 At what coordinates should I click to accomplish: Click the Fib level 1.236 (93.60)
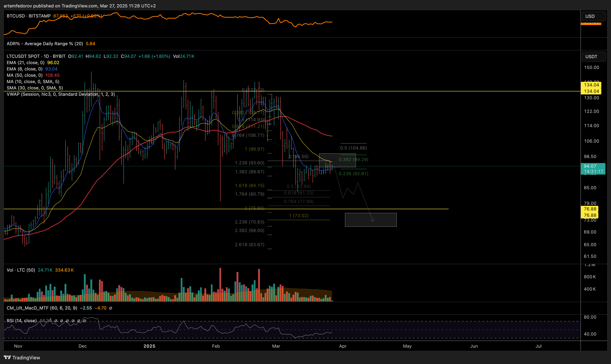[250, 163]
